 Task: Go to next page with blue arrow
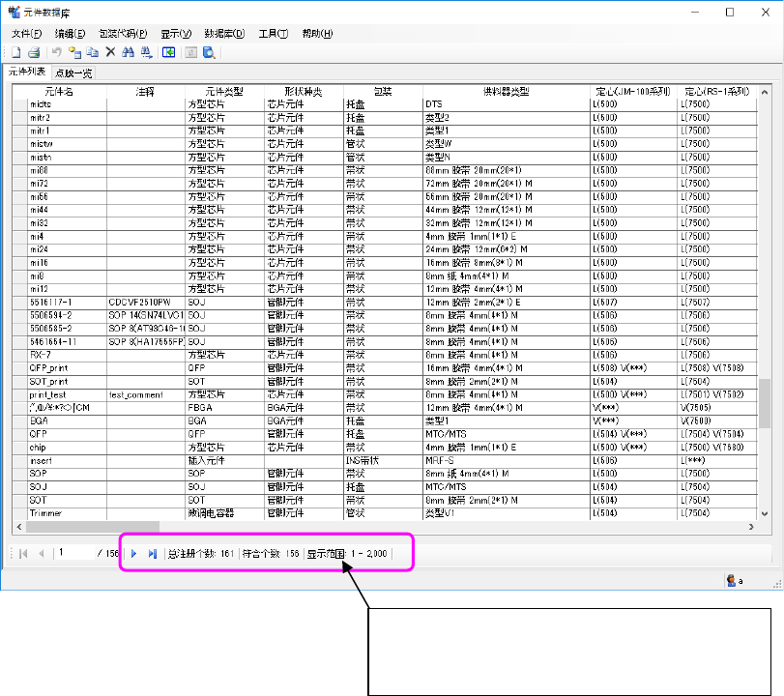click(134, 553)
